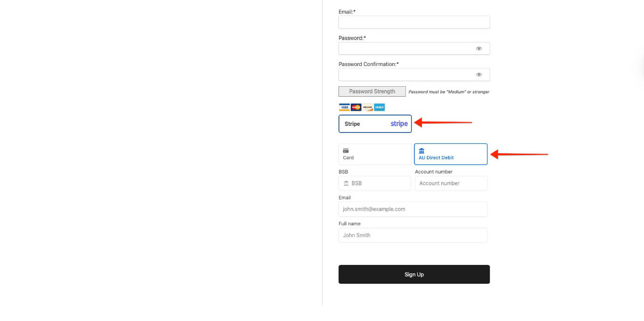644x321 pixels.
Task: Click the Account number field
Action: tap(451, 183)
